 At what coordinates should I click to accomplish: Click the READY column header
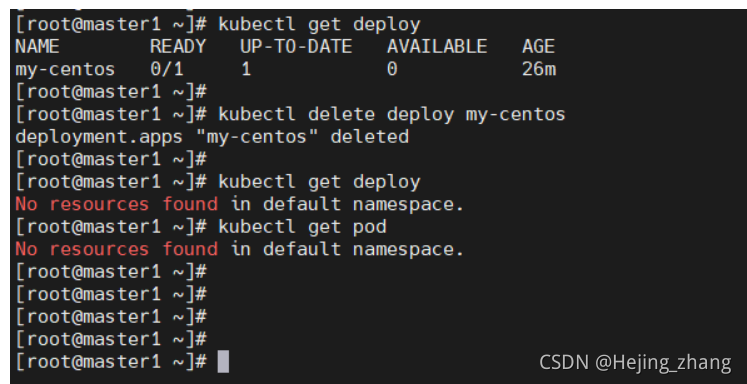(x=178, y=47)
